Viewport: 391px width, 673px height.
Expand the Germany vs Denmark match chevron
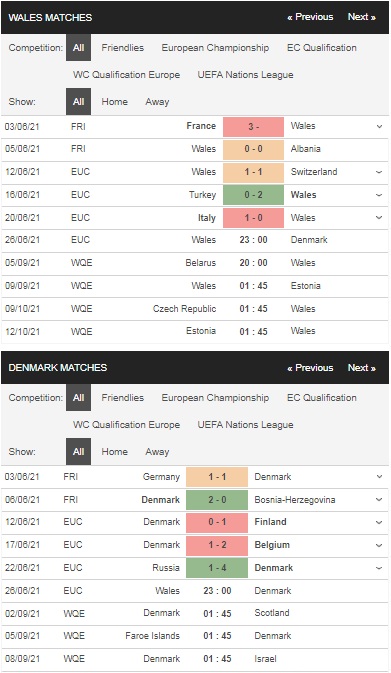[x=379, y=477]
